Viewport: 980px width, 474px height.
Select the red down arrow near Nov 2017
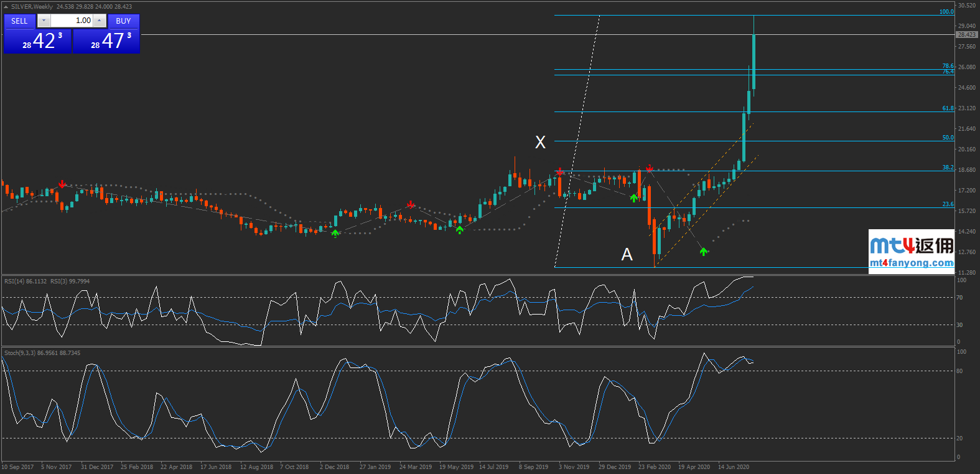point(62,184)
